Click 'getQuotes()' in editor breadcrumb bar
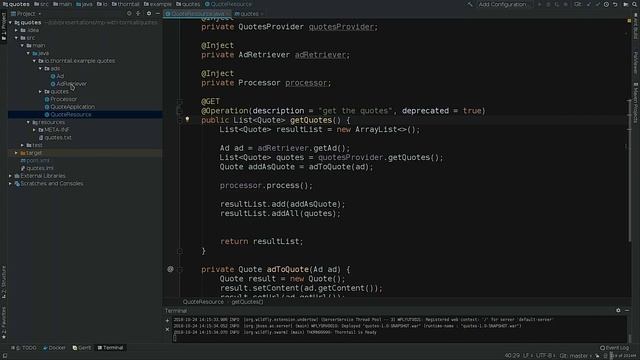The image size is (640, 360). (x=247, y=302)
